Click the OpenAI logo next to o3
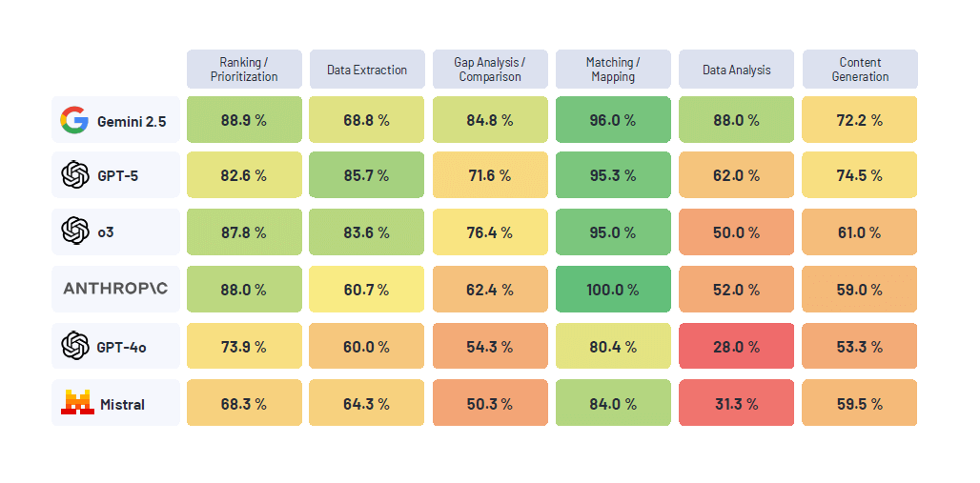Screen dimensions: 980x483 [74, 231]
